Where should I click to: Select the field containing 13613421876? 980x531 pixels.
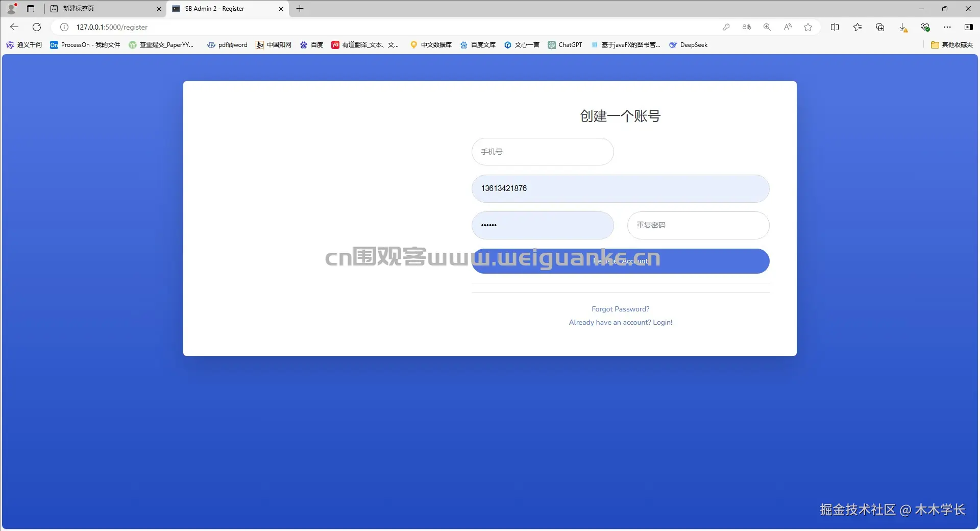(620, 188)
